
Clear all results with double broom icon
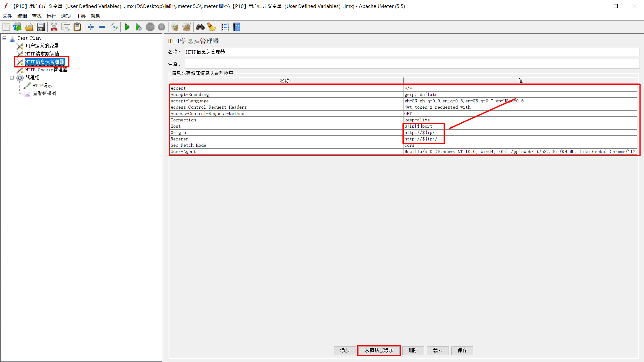point(187,27)
